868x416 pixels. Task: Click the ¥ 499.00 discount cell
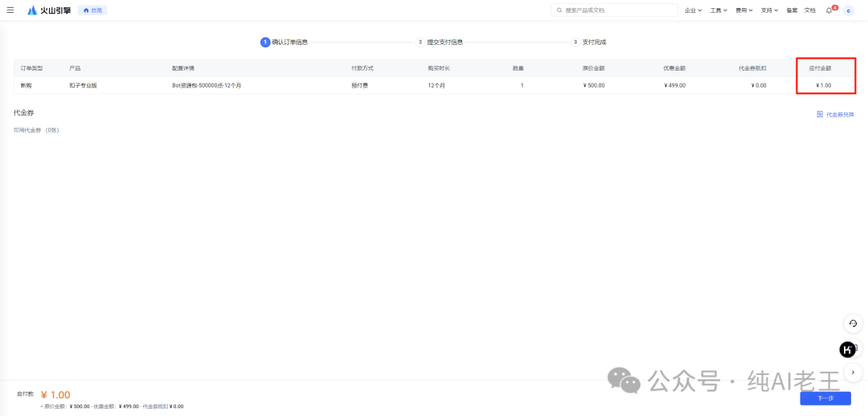[x=675, y=86]
